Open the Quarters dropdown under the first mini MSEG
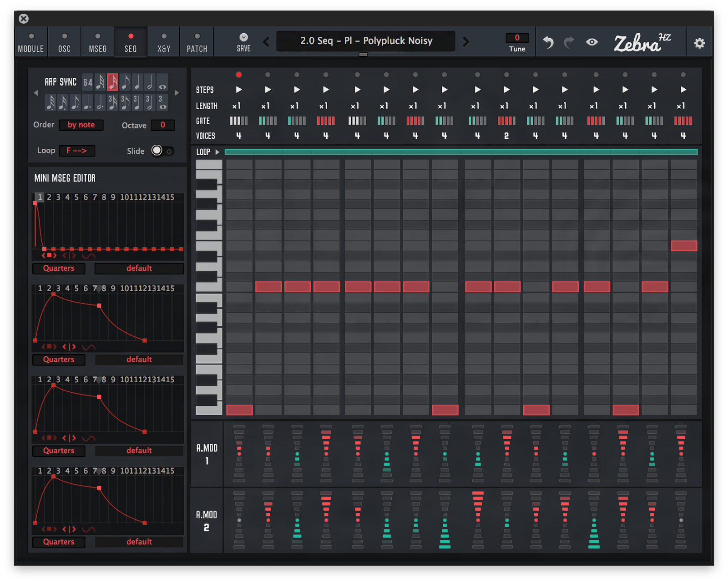 click(59, 269)
